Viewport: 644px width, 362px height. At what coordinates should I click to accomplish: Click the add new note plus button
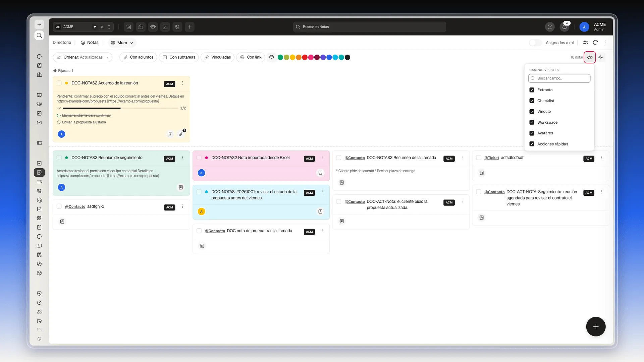[596, 326]
